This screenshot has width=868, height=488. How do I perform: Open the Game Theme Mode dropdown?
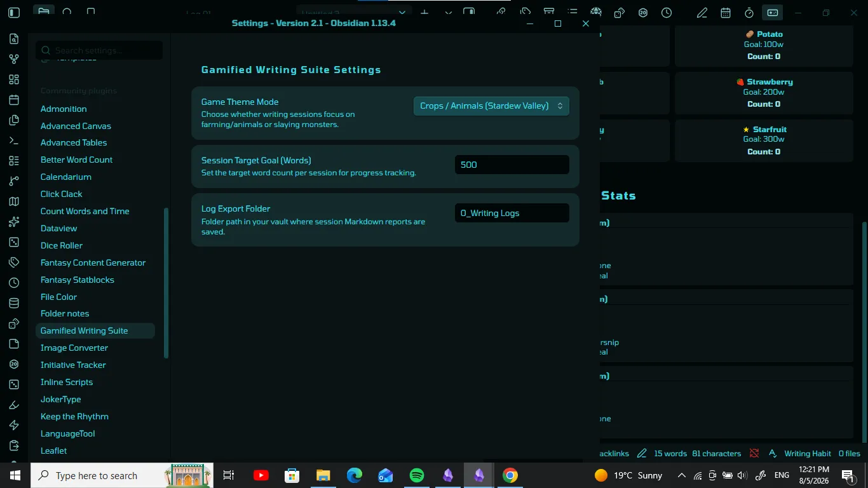click(x=491, y=106)
